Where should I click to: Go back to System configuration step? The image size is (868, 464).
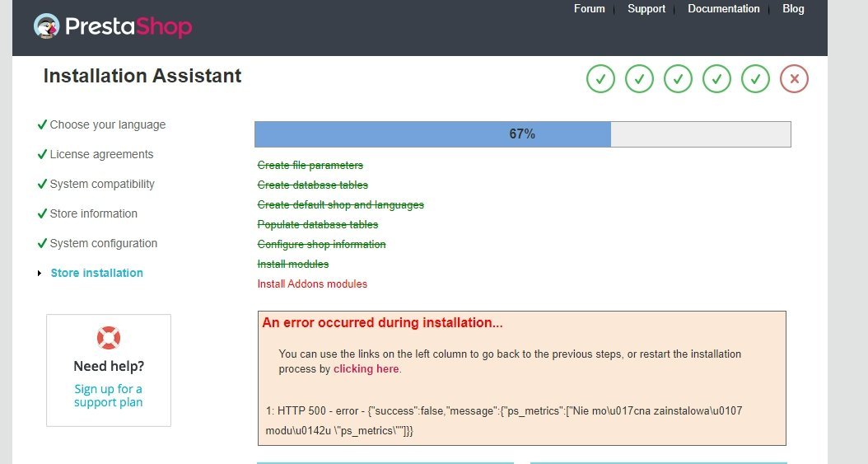tap(104, 243)
